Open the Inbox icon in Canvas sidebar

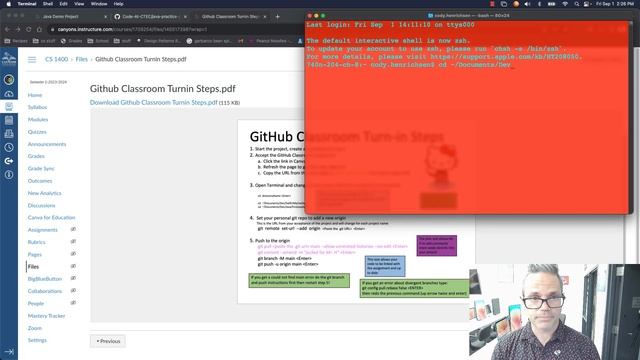[x=9, y=133]
